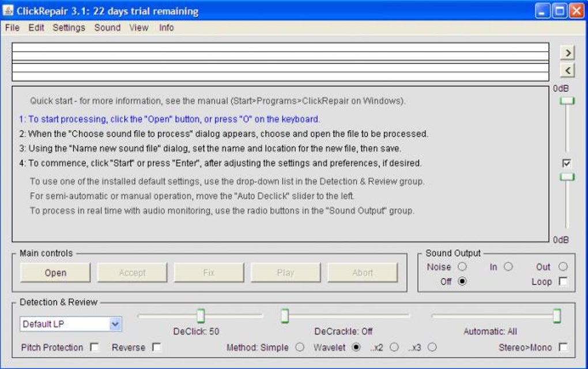Maximize the ClickRepair window
The image size is (588, 369).
point(560,11)
